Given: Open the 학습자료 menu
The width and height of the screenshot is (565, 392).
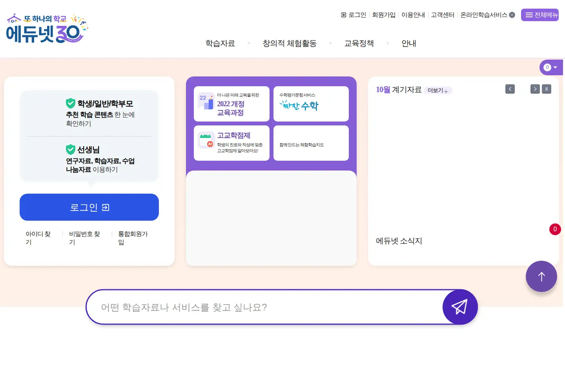Looking at the screenshot, I should 220,44.
